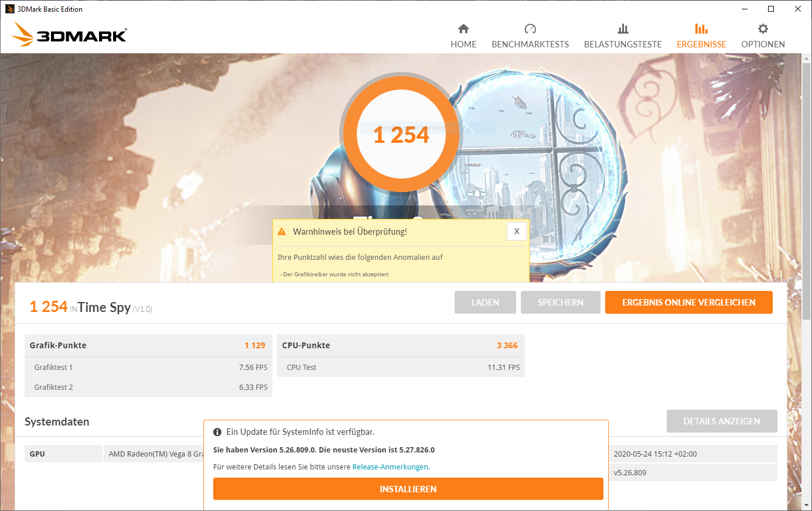Open the Release-Anmerkungen link

point(391,467)
